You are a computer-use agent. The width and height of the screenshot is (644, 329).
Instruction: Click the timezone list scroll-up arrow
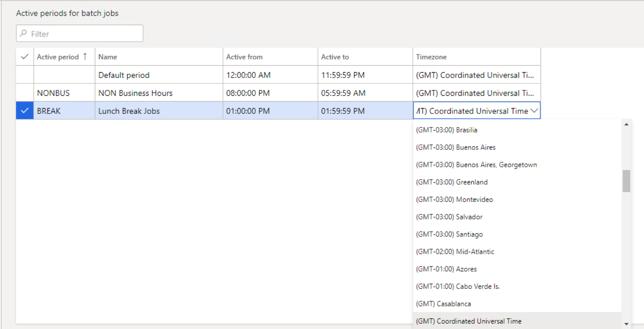[626, 124]
